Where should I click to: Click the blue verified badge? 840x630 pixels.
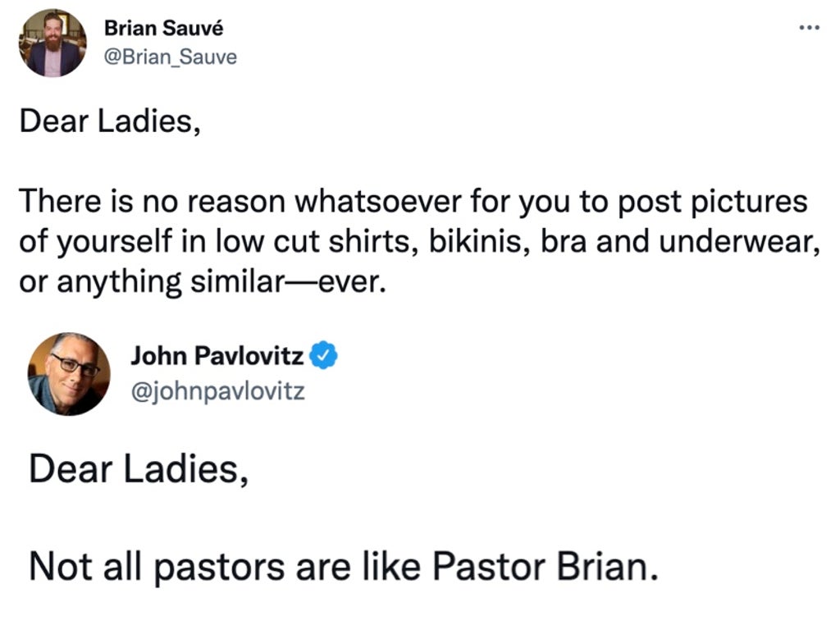pos(325,357)
